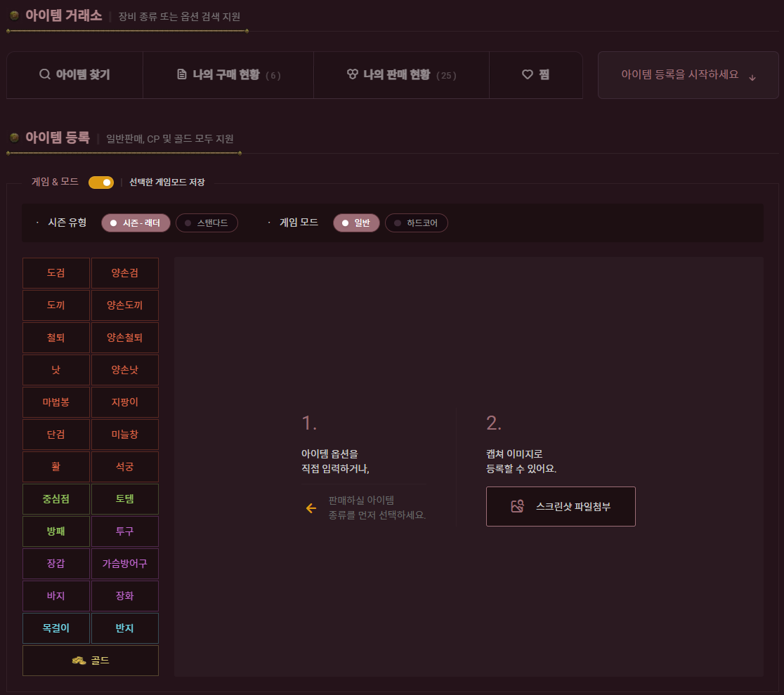Select the 토템 item category
The image size is (784, 695).
point(125,499)
